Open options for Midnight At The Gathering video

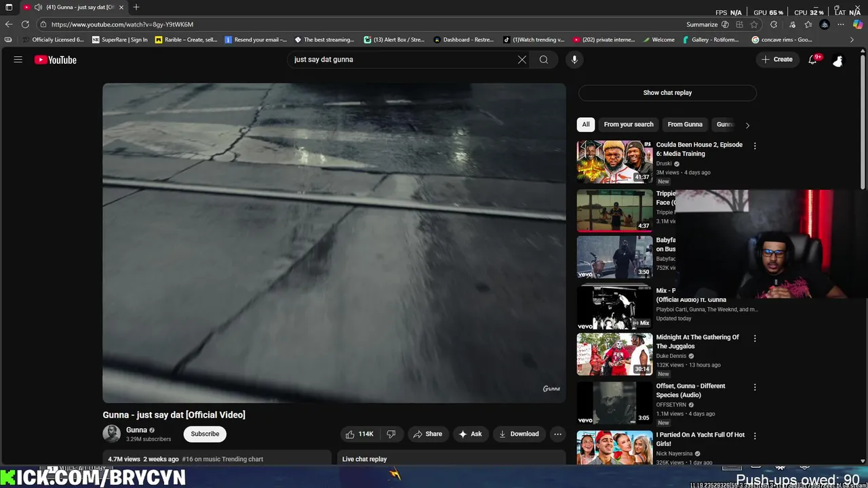pos(755,338)
